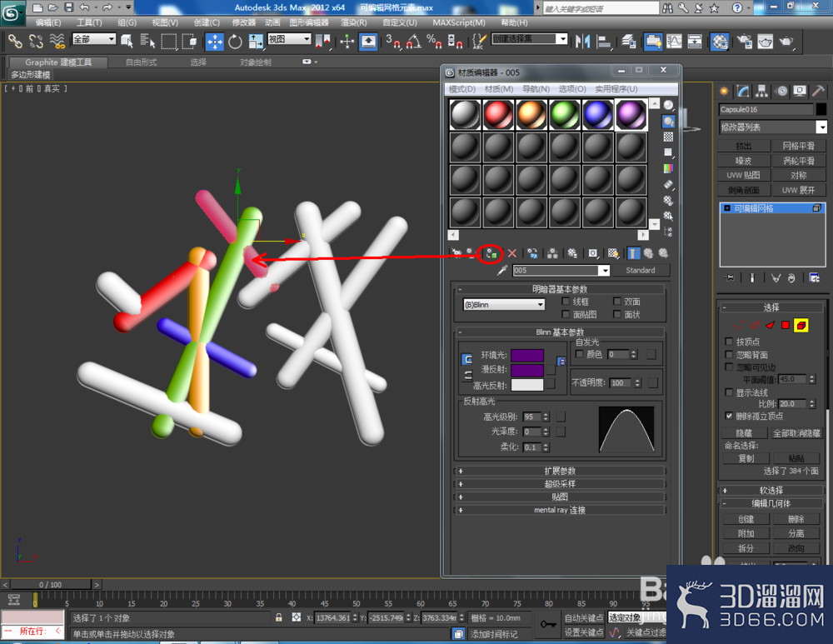
Task: Uncheck the 删除孤立顶点 checkbox
Action: [729, 416]
